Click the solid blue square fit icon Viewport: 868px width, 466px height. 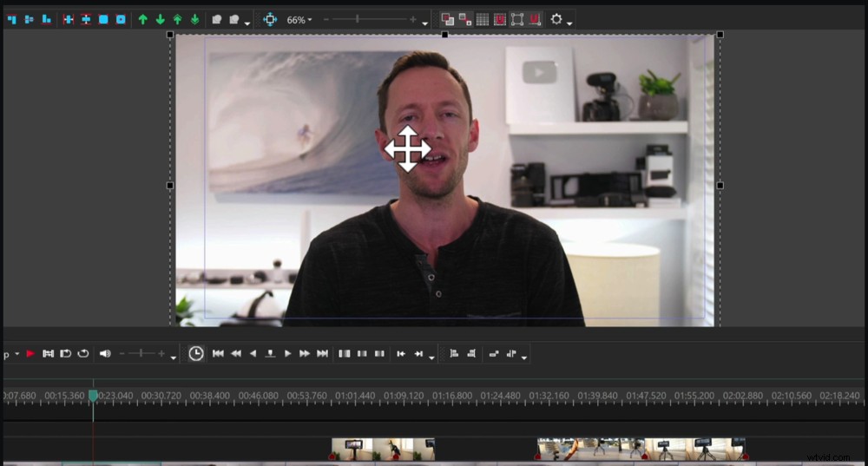coord(103,19)
